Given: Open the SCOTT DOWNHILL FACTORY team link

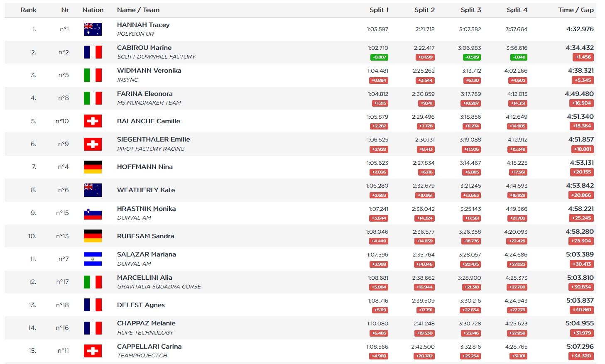Looking at the screenshot, I should (x=156, y=57).
